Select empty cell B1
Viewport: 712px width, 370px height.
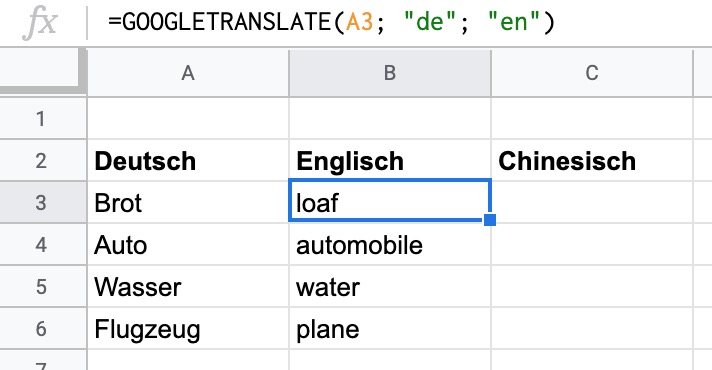coord(390,119)
